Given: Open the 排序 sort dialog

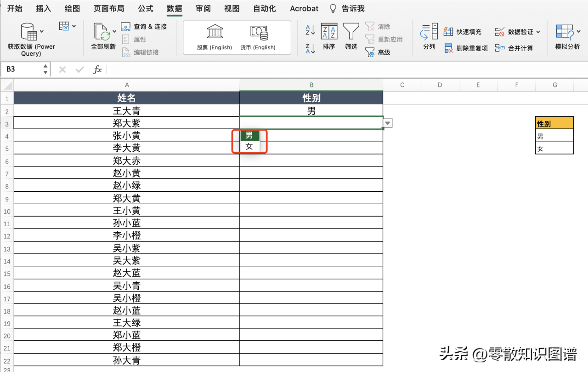Looking at the screenshot, I should 329,36.
